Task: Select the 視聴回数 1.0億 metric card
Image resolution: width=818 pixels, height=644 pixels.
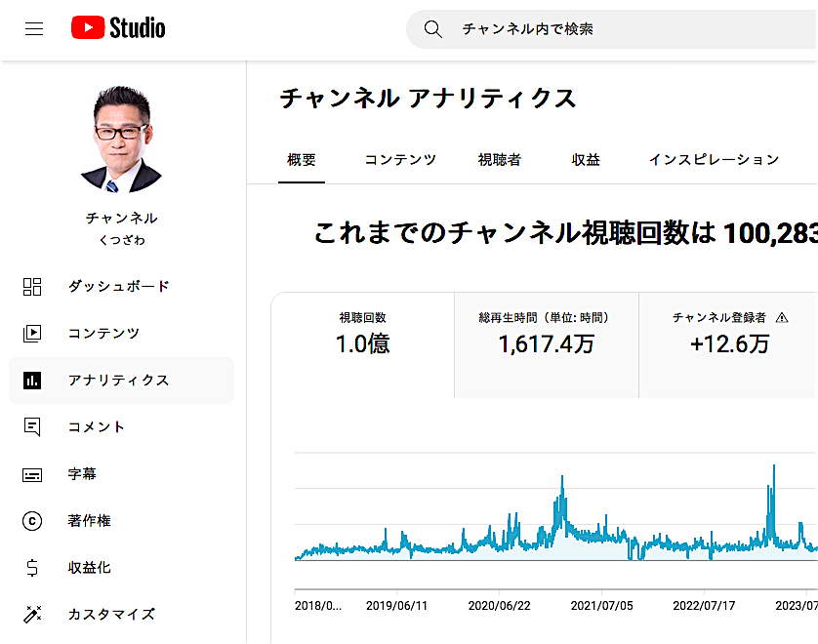Action: pos(362,345)
